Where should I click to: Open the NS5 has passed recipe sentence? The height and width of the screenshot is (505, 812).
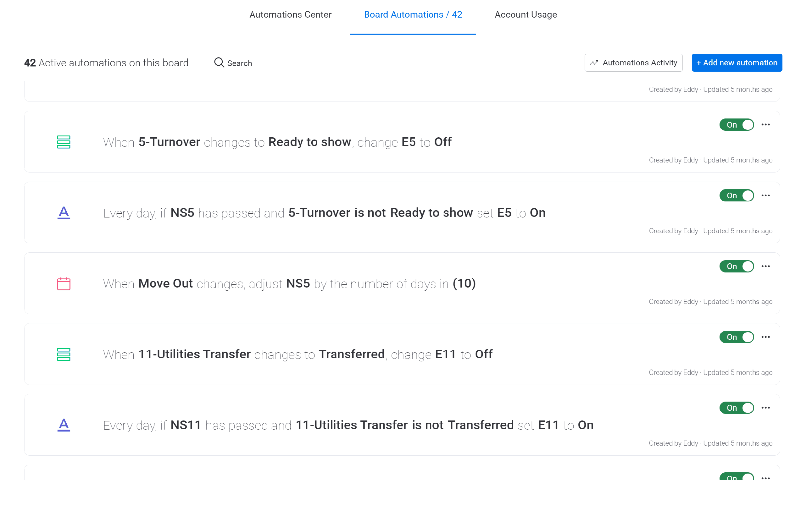pos(324,213)
